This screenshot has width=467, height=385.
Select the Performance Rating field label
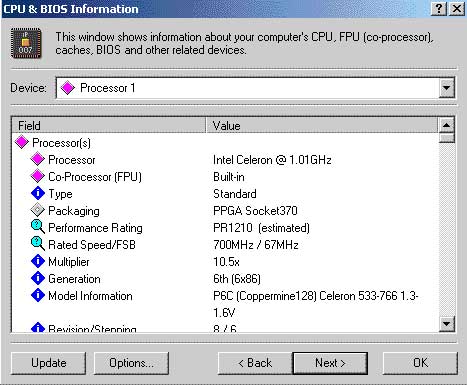95,228
